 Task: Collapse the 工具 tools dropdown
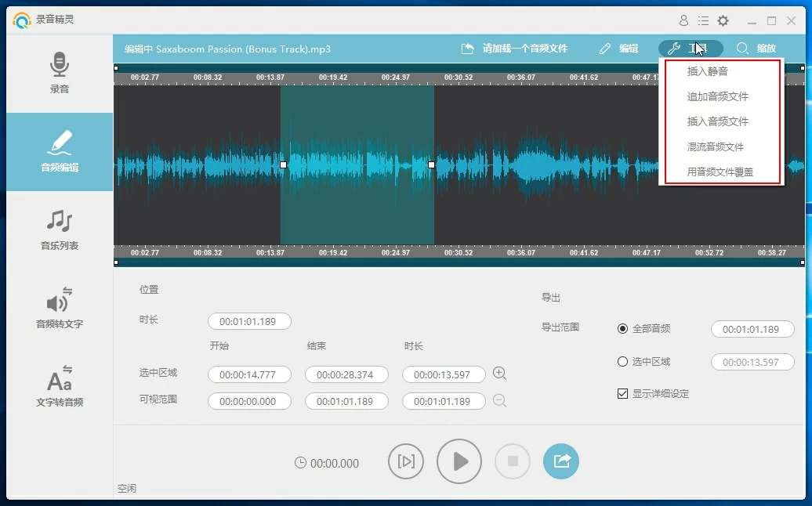tap(690, 49)
